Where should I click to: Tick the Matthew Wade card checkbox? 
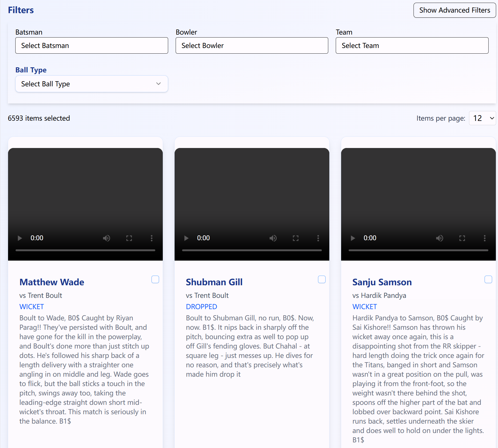pos(155,279)
